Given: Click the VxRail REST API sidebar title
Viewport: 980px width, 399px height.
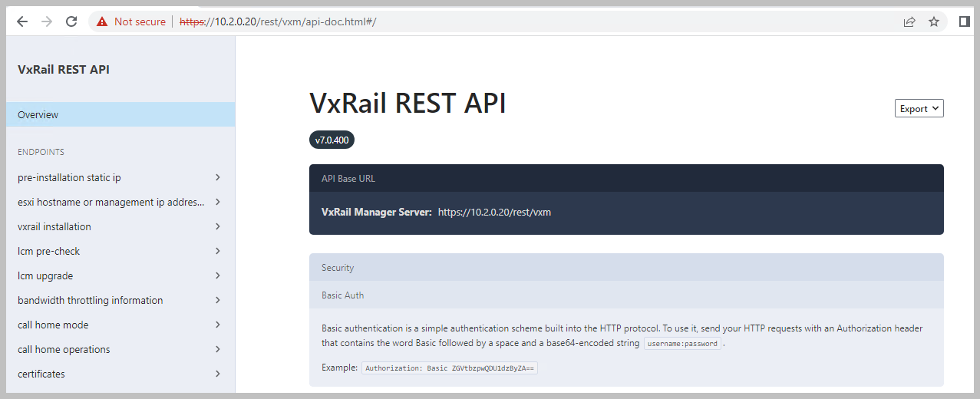Looking at the screenshot, I should click(x=64, y=70).
